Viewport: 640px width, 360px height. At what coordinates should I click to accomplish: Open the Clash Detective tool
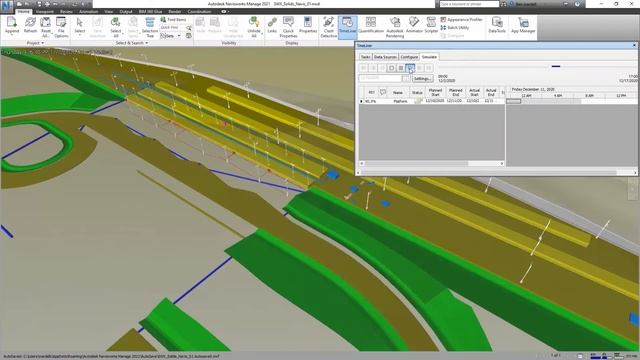pyautogui.click(x=329, y=27)
